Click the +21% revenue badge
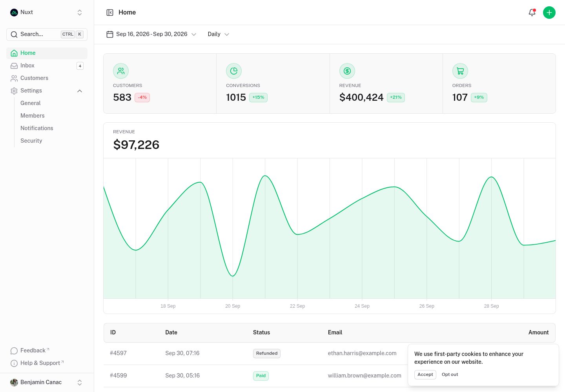The image size is (565, 392). tap(396, 98)
